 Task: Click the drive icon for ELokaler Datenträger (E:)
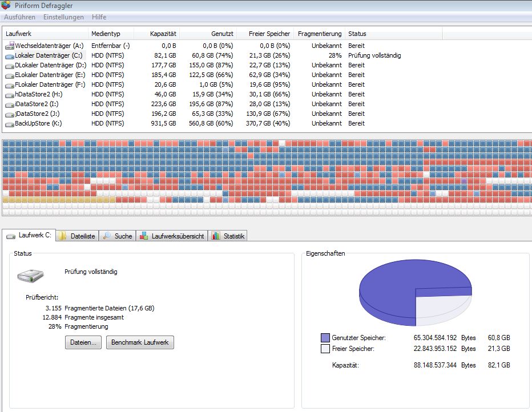coord(10,75)
